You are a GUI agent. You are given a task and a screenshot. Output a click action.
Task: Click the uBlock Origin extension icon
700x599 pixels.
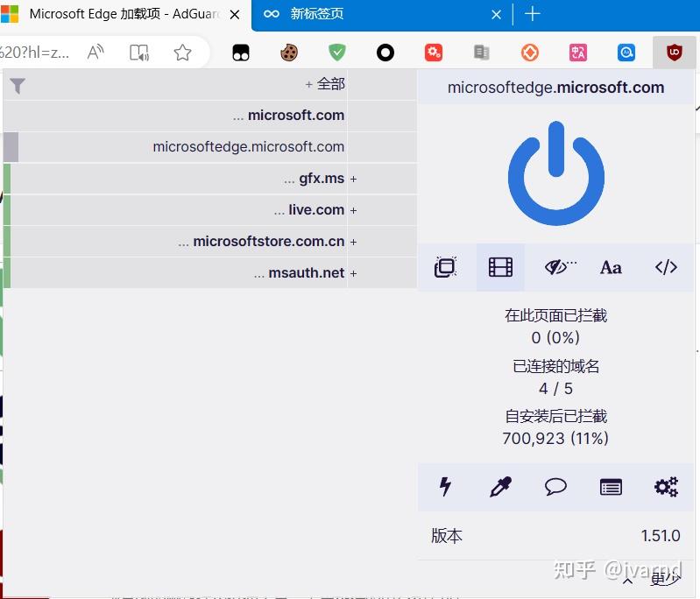[x=674, y=53]
